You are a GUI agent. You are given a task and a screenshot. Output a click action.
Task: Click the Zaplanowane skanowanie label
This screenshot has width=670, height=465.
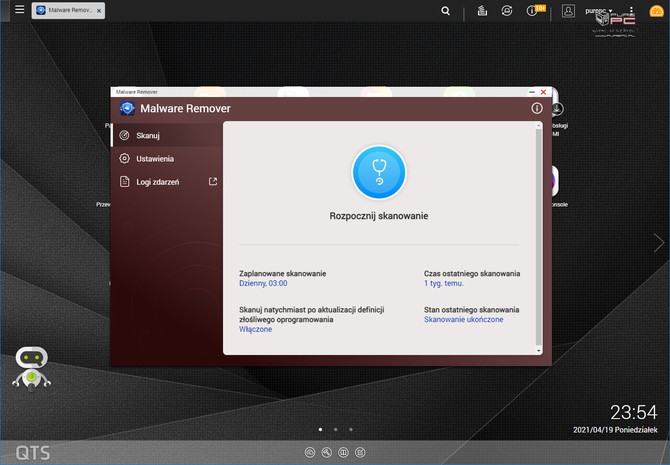(x=282, y=274)
